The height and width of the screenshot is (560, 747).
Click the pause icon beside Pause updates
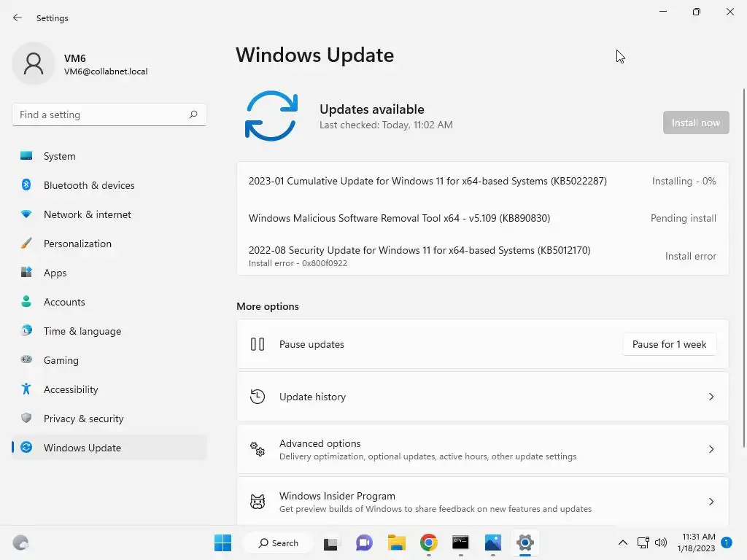tap(258, 344)
